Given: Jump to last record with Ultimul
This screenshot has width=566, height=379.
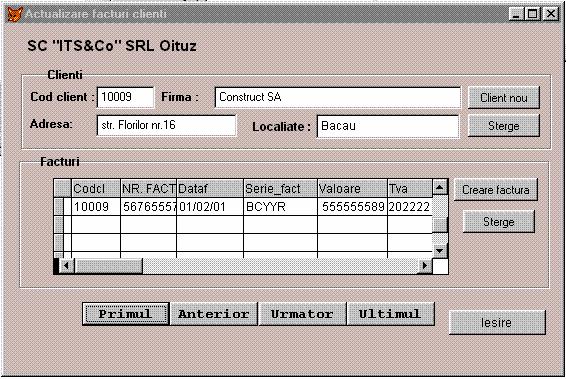Looking at the screenshot, I should tap(390, 314).
